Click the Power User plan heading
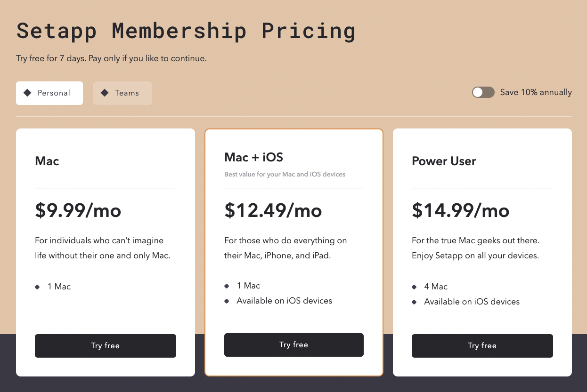Image resolution: width=587 pixels, height=392 pixels. point(444,161)
